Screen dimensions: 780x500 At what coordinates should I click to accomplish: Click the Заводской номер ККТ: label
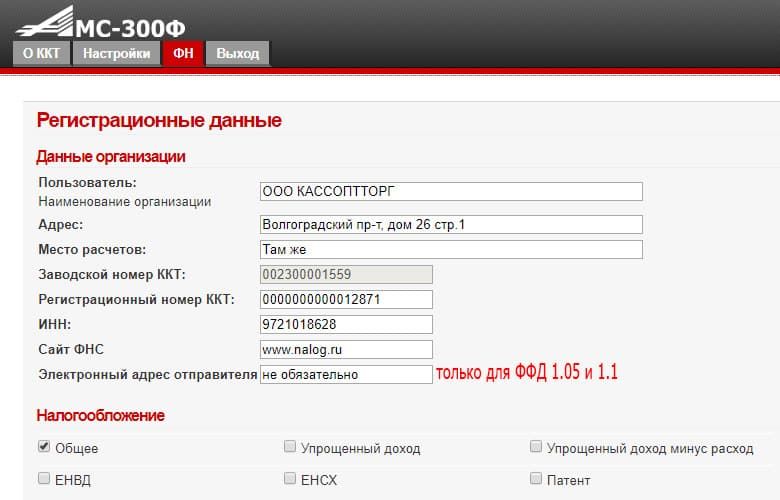pos(112,275)
